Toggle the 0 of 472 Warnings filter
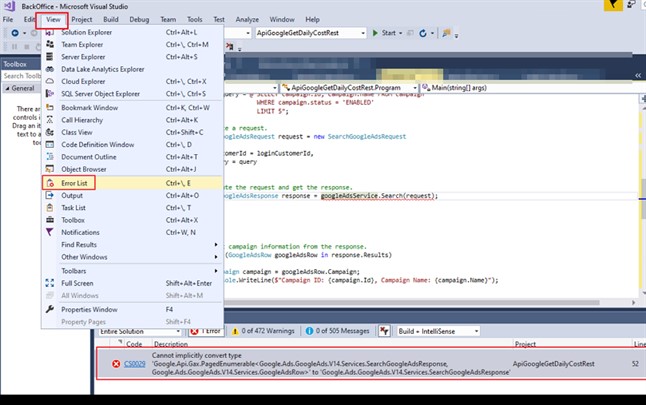This screenshot has width=646, height=405. [263, 331]
